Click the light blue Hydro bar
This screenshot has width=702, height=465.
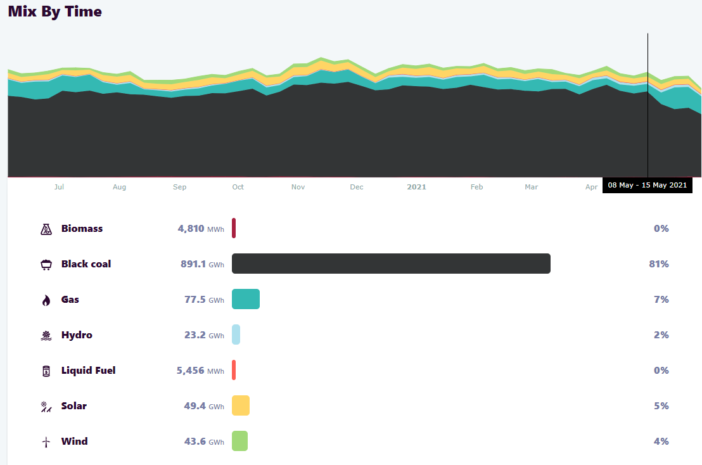point(236,335)
